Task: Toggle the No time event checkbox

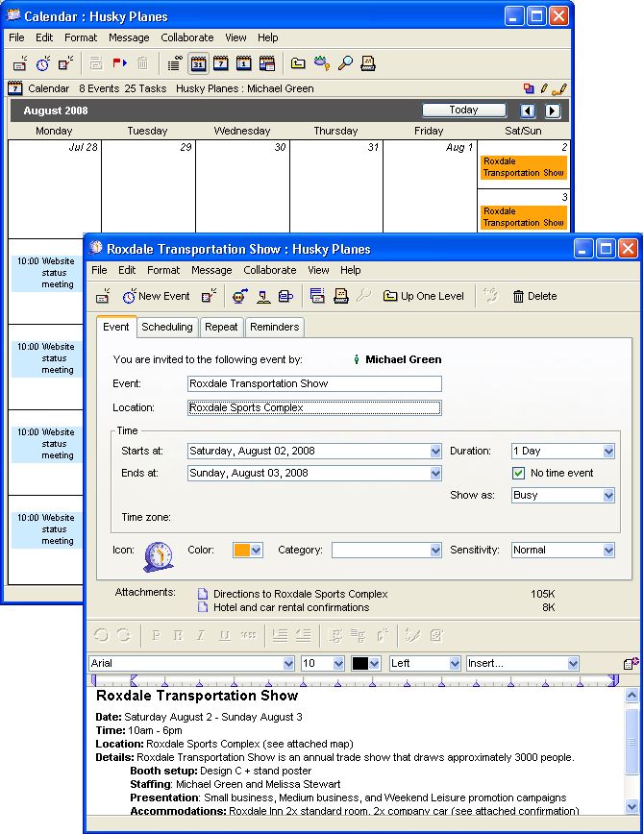Action: [518, 473]
